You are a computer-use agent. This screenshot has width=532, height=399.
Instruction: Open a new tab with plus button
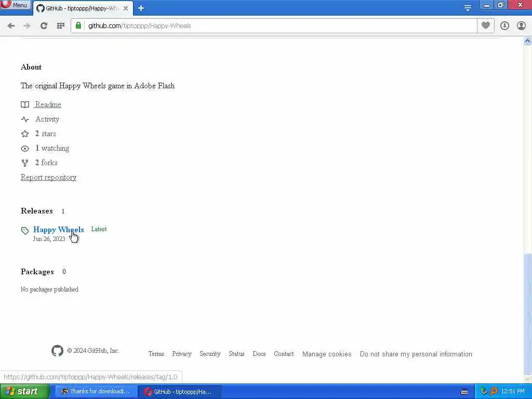[x=141, y=8]
